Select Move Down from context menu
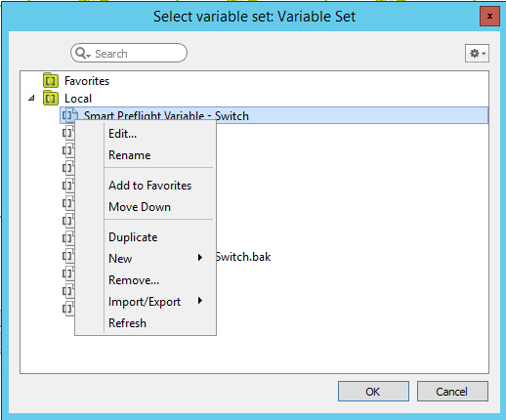This screenshot has height=420, width=506. point(140,207)
